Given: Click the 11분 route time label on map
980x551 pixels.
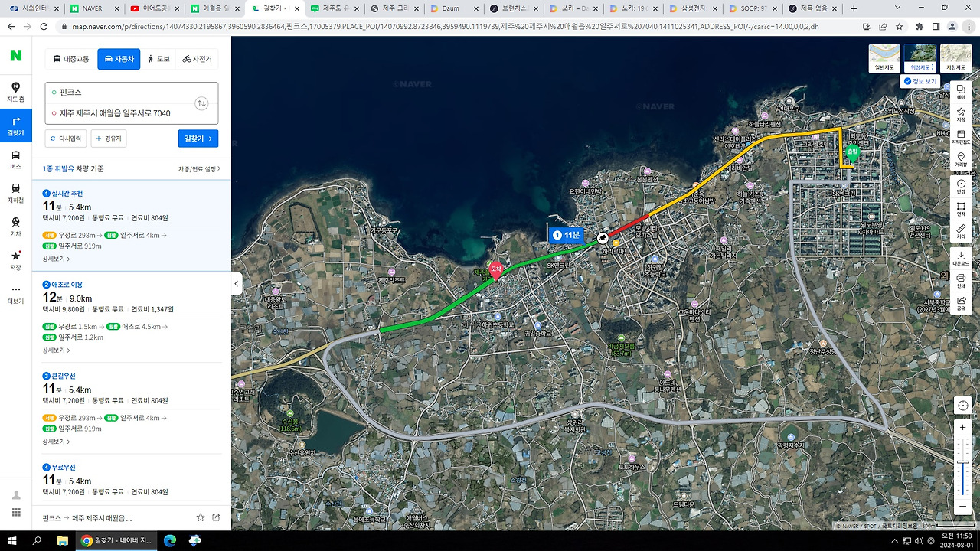Looking at the screenshot, I should (567, 235).
